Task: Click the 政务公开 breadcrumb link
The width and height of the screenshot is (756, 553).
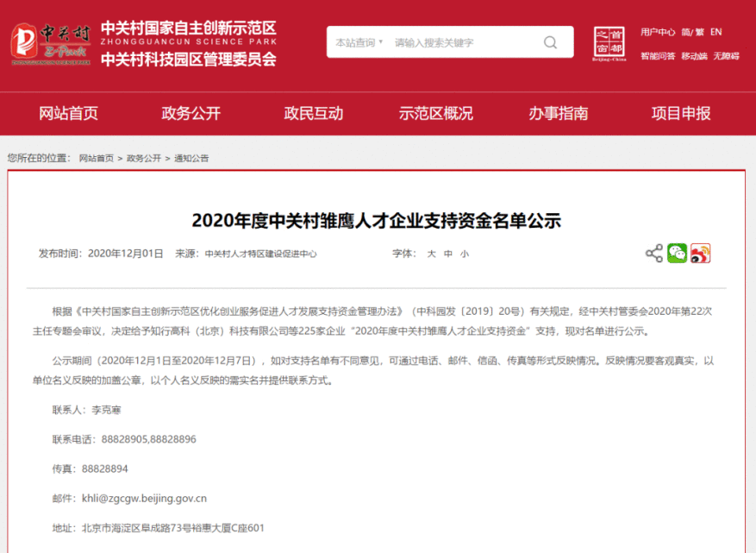Action: (x=144, y=158)
